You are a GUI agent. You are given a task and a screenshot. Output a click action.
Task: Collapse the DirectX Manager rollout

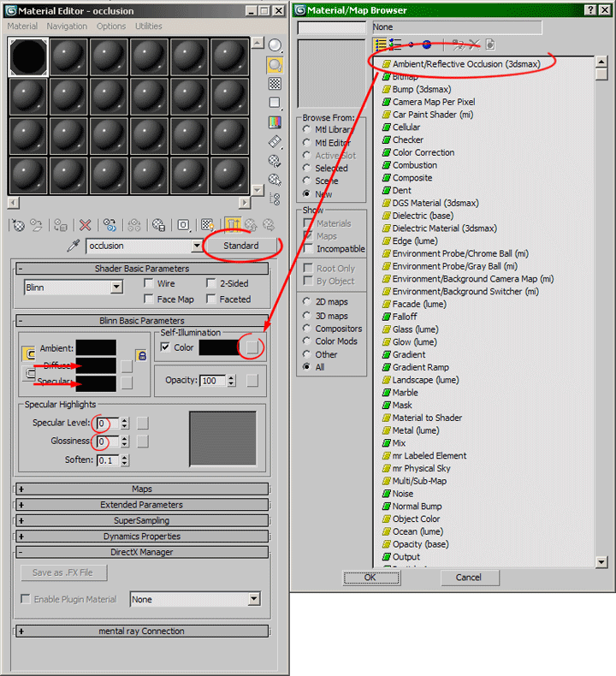point(142,552)
